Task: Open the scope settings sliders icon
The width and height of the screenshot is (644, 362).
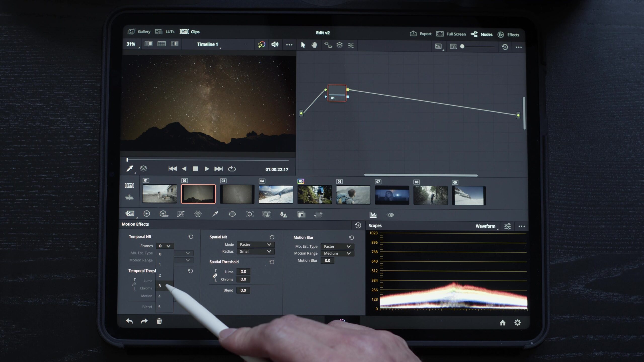Action: 507,226
